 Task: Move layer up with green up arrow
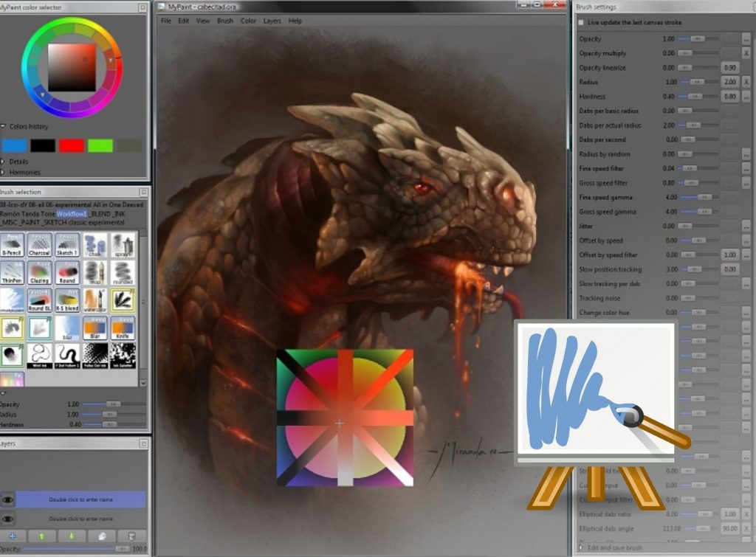pyautogui.click(x=42, y=536)
